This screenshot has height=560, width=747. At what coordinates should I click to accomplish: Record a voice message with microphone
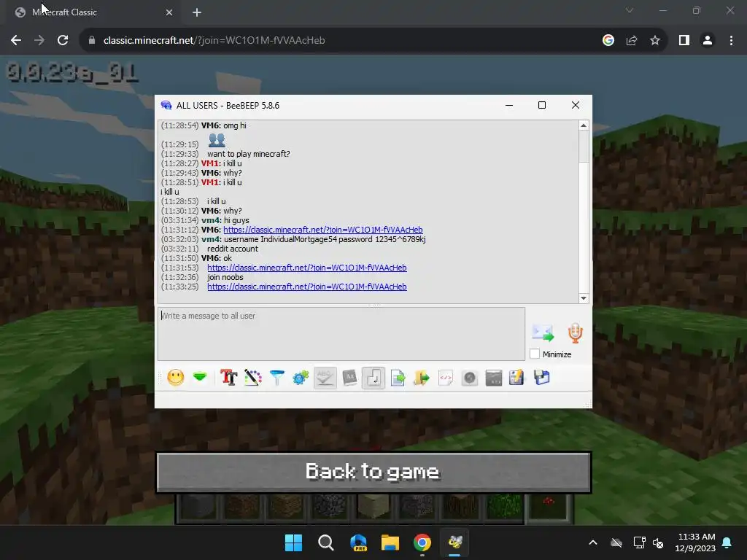coord(575,332)
